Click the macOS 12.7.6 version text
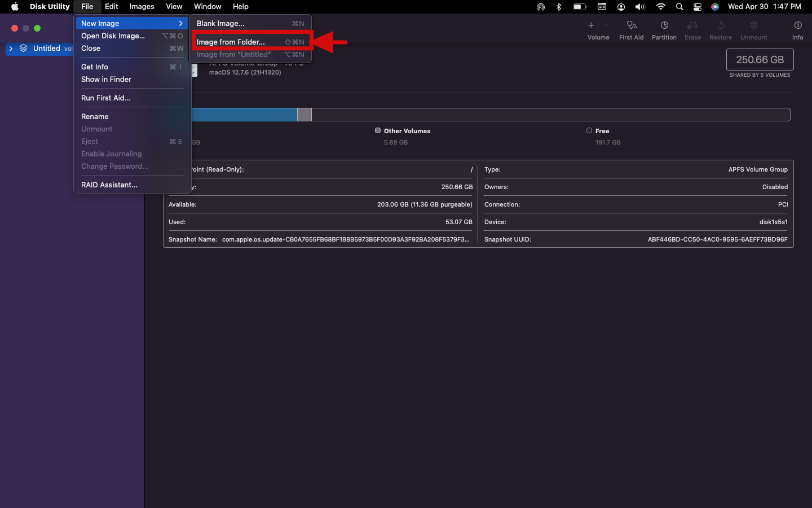Screen dimensions: 812x508 click(245, 72)
